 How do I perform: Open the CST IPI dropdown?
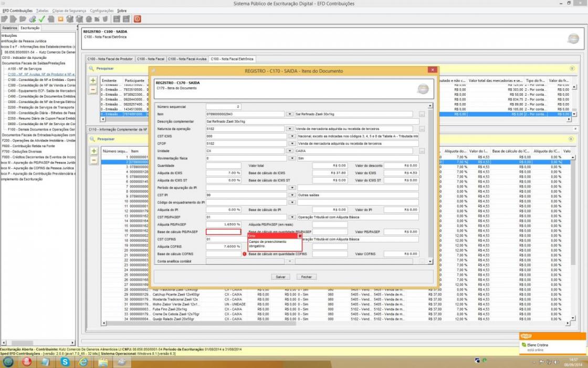coord(292,195)
